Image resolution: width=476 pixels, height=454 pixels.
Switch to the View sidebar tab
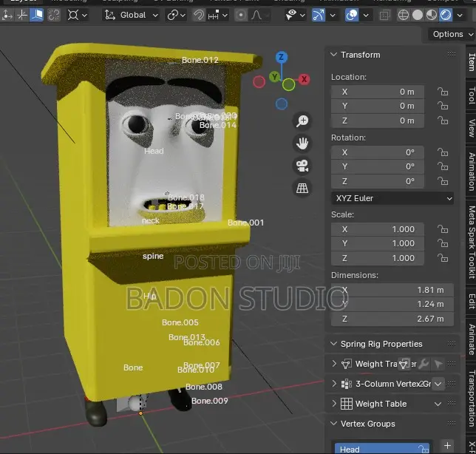pos(471,129)
